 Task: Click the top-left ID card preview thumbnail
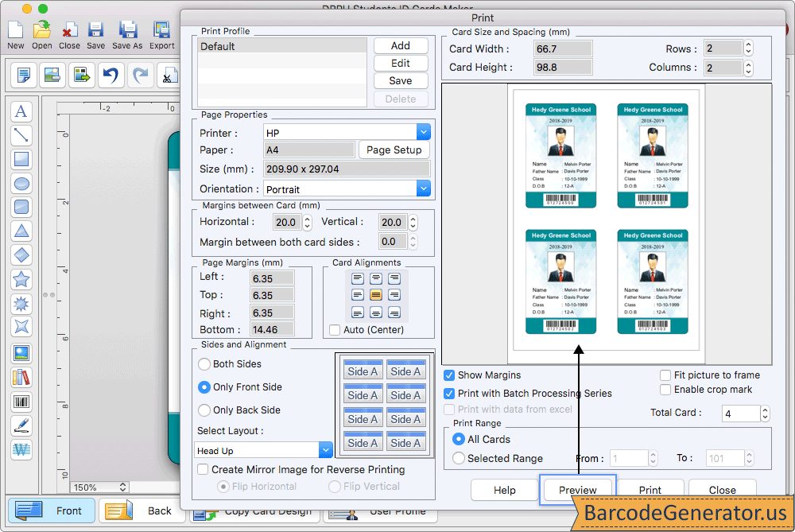tap(560, 156)
